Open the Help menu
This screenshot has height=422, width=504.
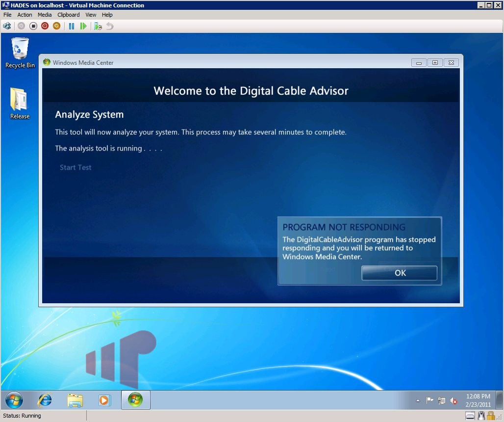point(107,15)
